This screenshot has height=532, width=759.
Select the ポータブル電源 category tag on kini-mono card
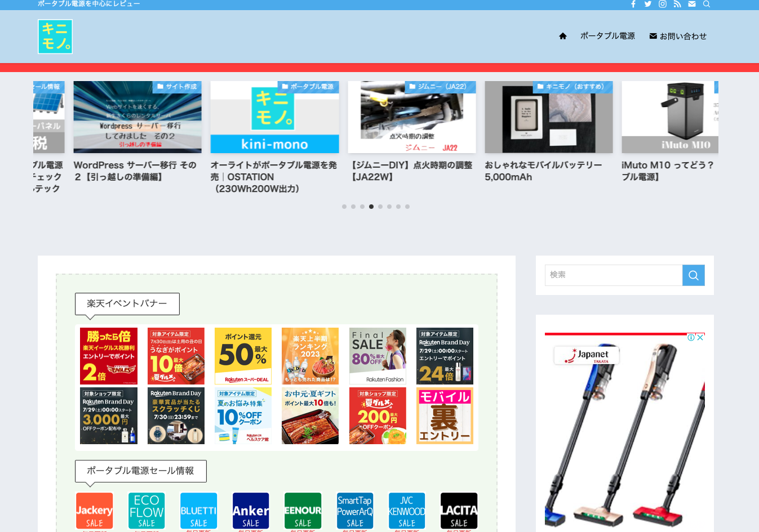tap(308, 87)
